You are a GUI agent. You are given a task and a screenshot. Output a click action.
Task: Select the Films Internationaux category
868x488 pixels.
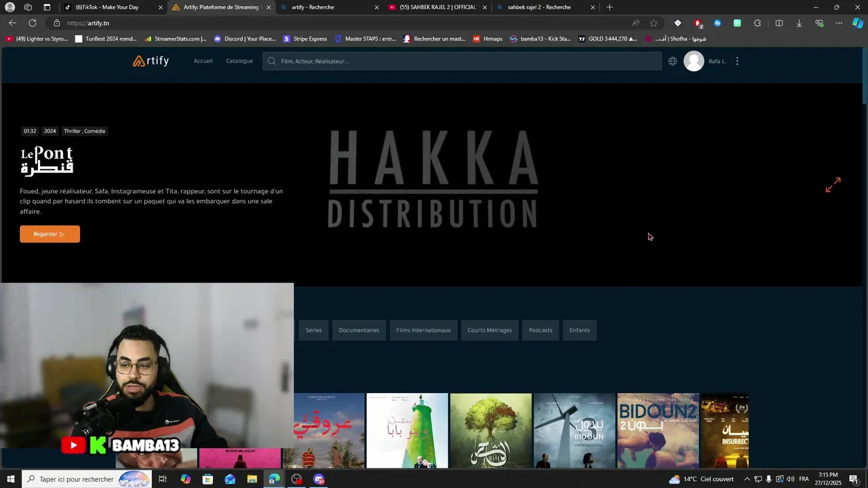pos(423,330)
